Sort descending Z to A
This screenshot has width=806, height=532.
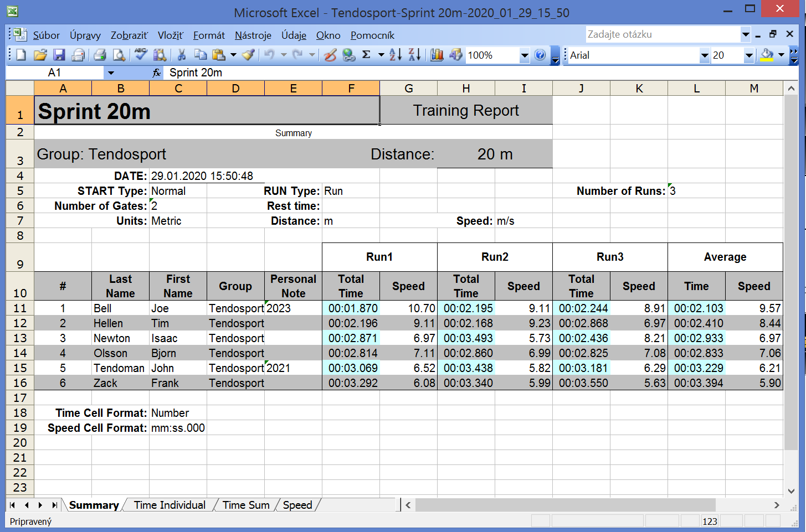pos(414,55)
